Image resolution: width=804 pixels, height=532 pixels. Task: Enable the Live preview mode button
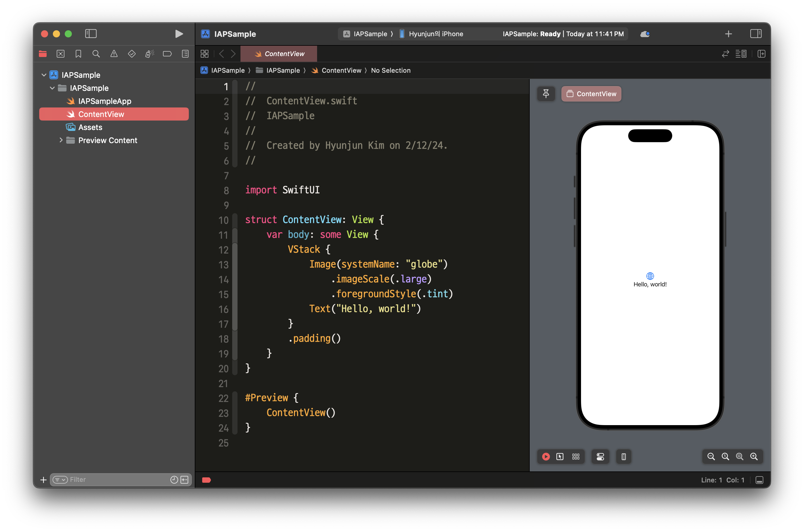pyautogui.click(x=546, y=457)
